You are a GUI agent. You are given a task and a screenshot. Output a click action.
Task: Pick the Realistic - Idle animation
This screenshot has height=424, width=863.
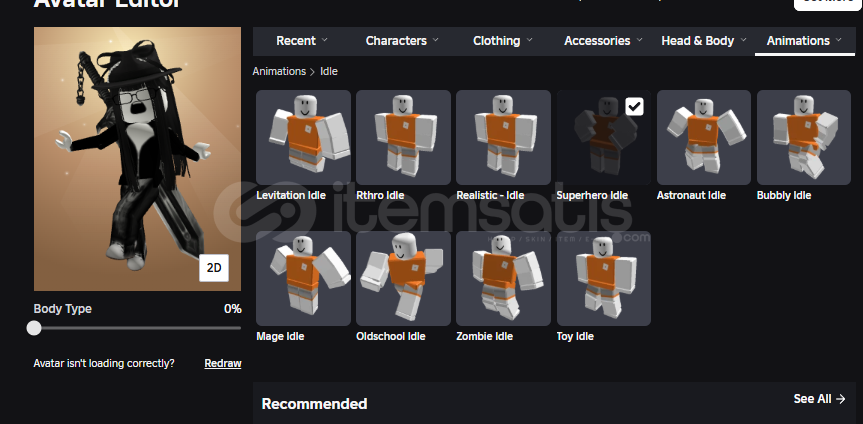(x=504, y=138)
